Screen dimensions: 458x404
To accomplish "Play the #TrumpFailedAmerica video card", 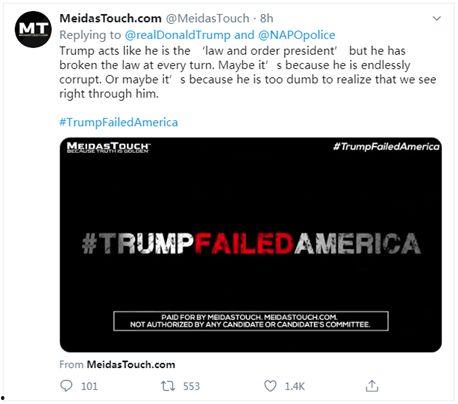I will (251, 245).
